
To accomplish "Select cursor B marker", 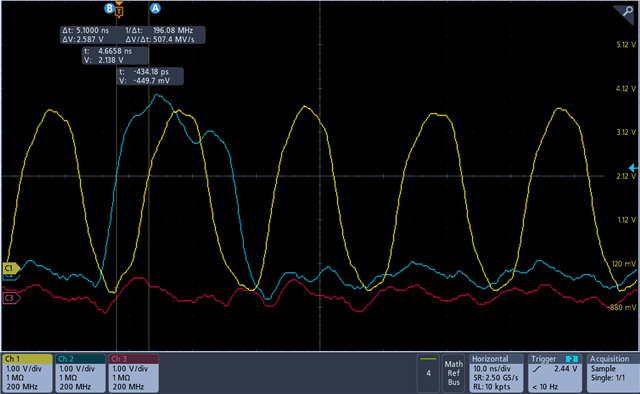I will 109,8.
